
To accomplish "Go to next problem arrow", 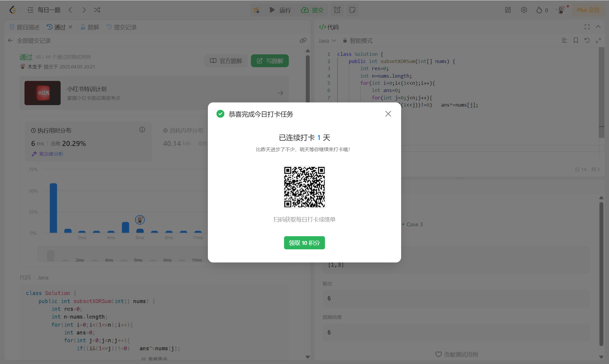I will pos(84,10).
